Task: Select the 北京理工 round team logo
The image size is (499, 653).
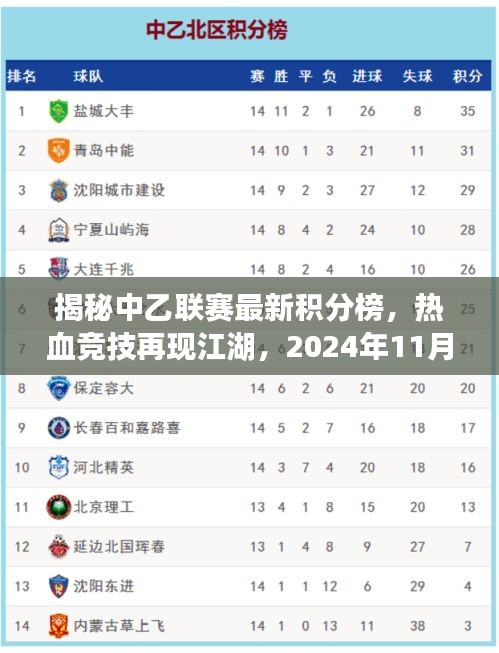Action: click(x=59, y=507)
